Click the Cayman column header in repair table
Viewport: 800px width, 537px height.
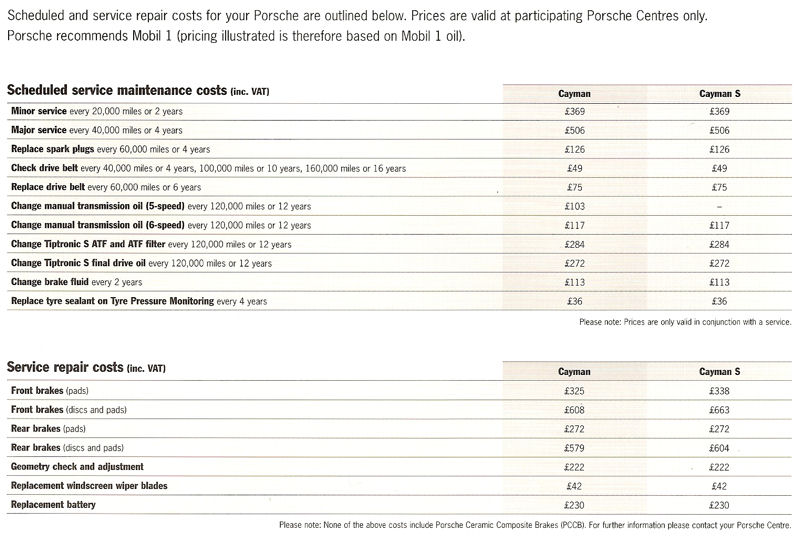(574, 371)
